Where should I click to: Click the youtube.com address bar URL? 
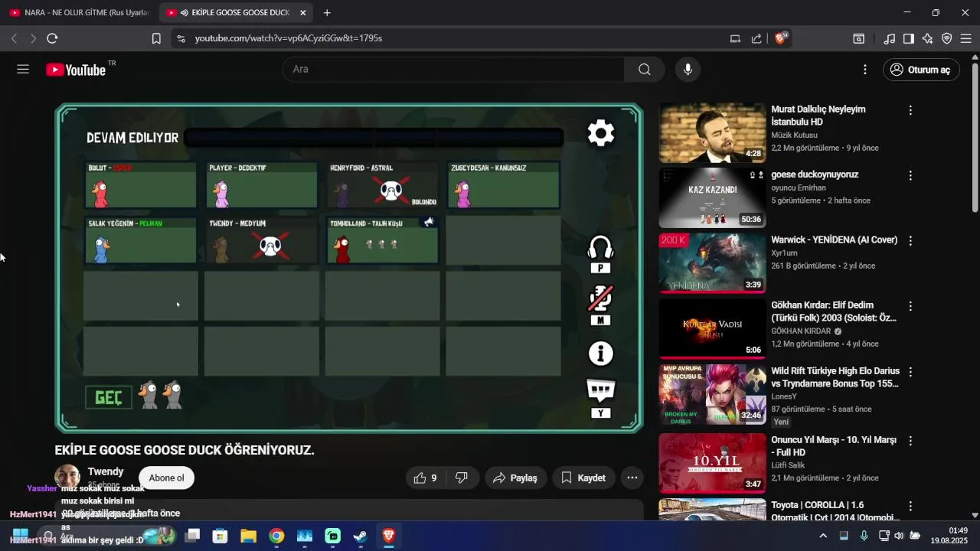point(289,38)
